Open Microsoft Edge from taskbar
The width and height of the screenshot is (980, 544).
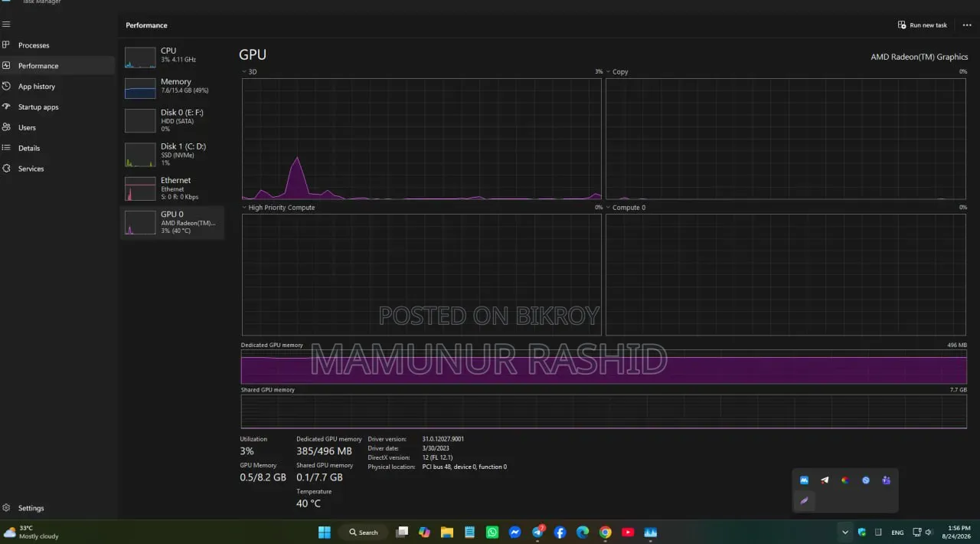coord(583,532)
